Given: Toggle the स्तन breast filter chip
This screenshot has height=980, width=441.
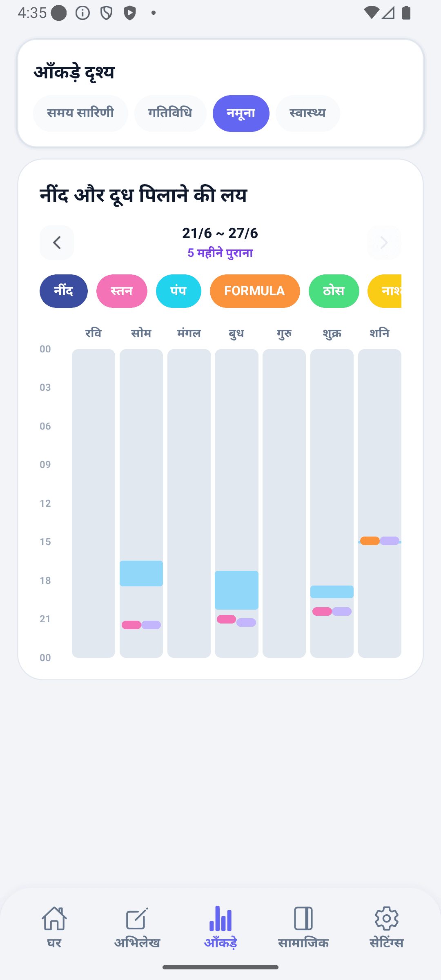Looking at the screenshot, I should pyautogui.click(x=122, y=291).
